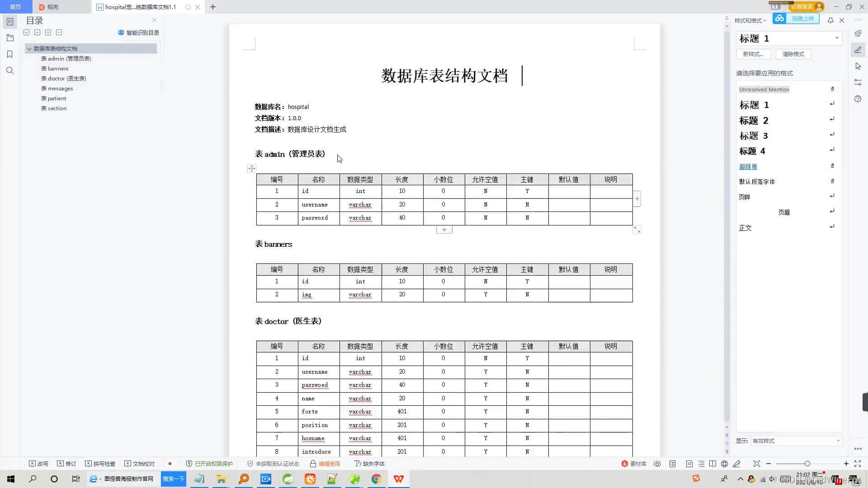
Task: Click the 素材库 icon in toolbar
Action: pos(633,464)
